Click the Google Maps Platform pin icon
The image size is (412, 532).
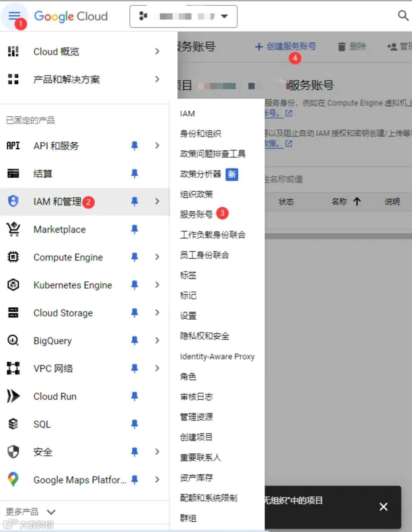pos(13,480)
